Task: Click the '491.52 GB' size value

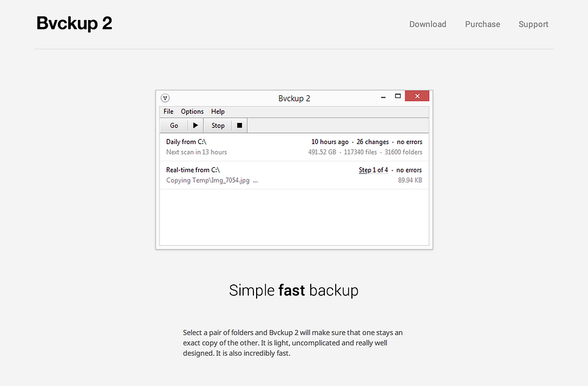Action: click(322, 152)
